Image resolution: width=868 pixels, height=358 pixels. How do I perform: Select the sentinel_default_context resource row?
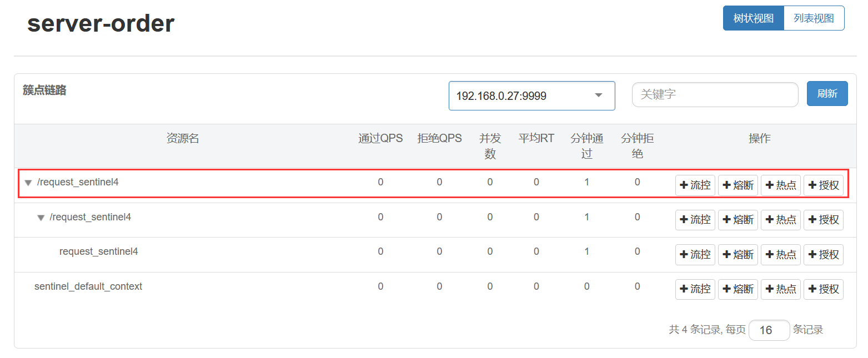[88, 286]
